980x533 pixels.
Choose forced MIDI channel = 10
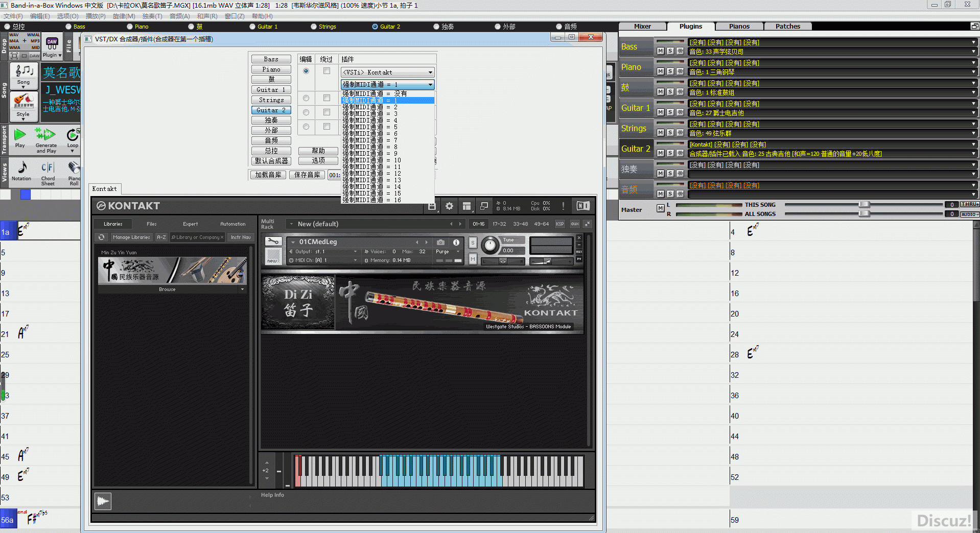[x=388, y=160]
